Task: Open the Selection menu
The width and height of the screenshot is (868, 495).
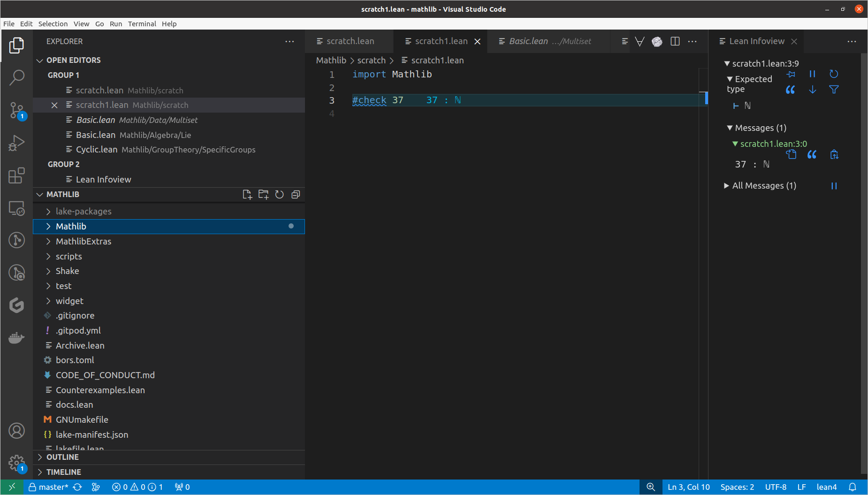Action: click(53, 24)
